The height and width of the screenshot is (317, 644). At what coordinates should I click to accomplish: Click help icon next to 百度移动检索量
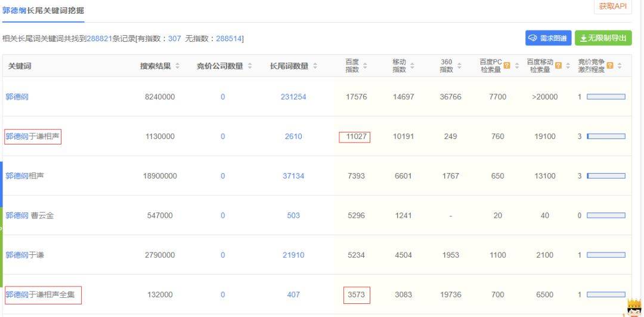(x=558, y=66)
